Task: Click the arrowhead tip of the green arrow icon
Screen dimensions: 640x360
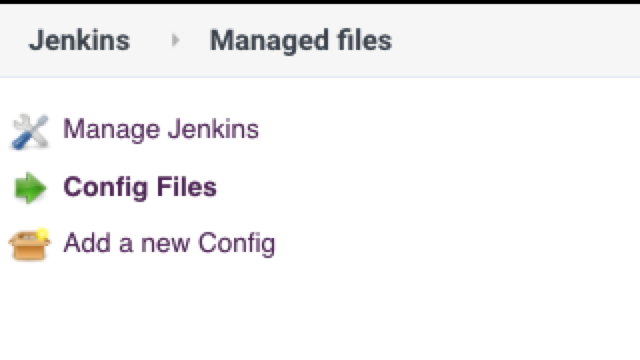Action: pyautogui.click(x=42, y=188)
